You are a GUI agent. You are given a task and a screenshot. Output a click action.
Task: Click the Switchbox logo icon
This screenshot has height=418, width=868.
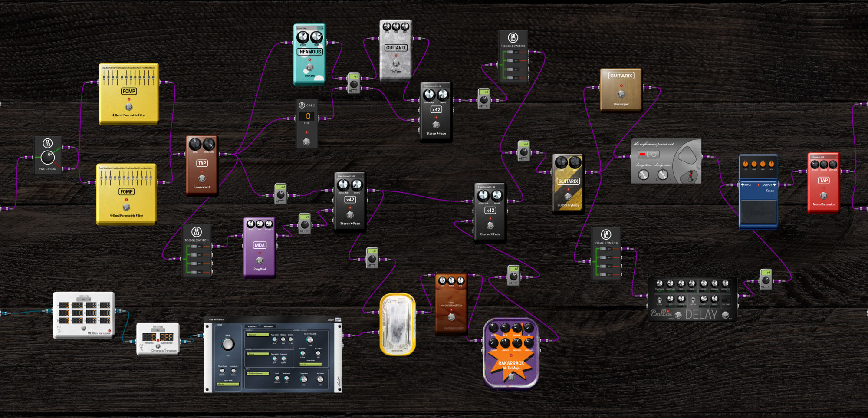[48, 143]
